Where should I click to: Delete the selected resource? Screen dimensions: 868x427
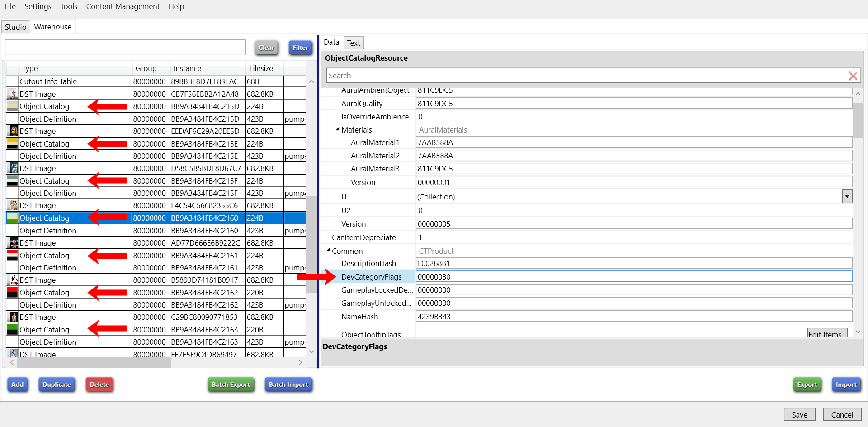99,384
